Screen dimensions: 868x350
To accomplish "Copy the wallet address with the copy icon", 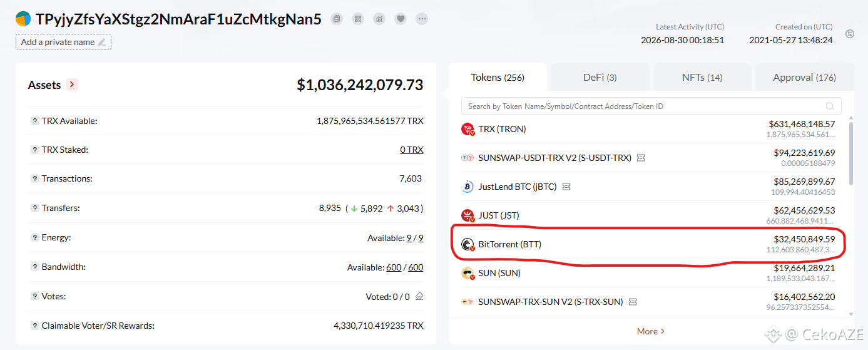I will tap(337, 19).
